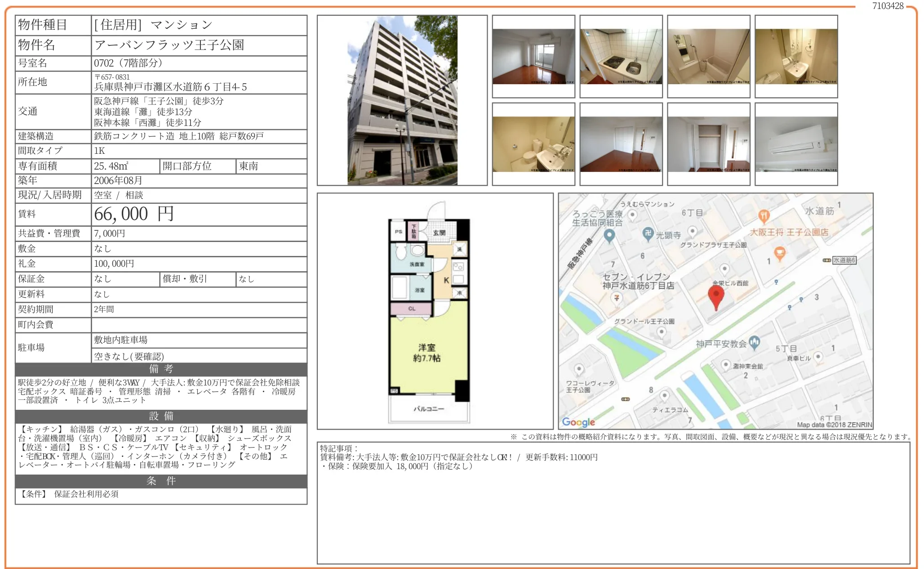This screenshot has height=569, width=924.
Task: Click the 神戸平安教会 church marker icon
Action: 755,342
